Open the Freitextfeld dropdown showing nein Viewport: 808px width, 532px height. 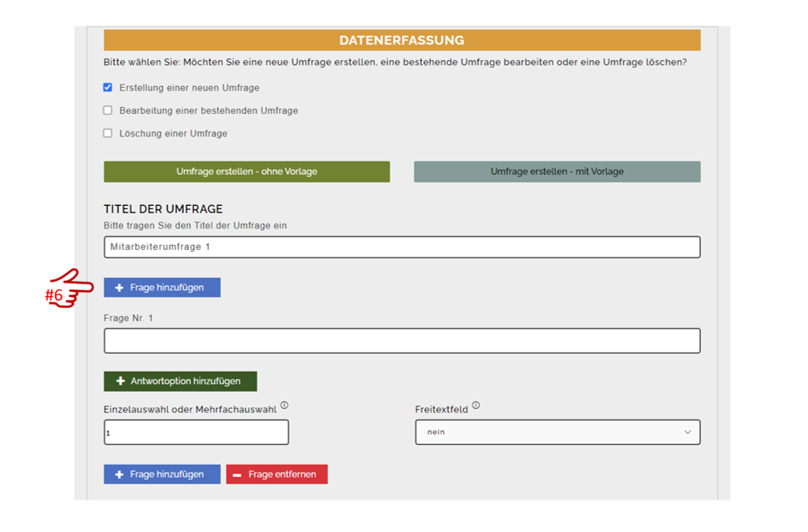pyautogui.click(x=557, y=432)
